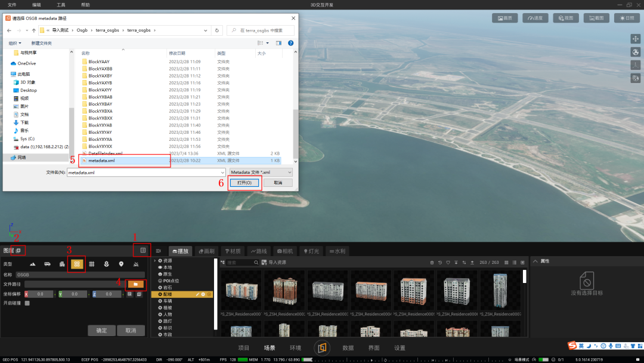The width and height of the screenshot is (644, 363).
Task: Switch resource browser to list view
Action: click(x=515, y=263)
